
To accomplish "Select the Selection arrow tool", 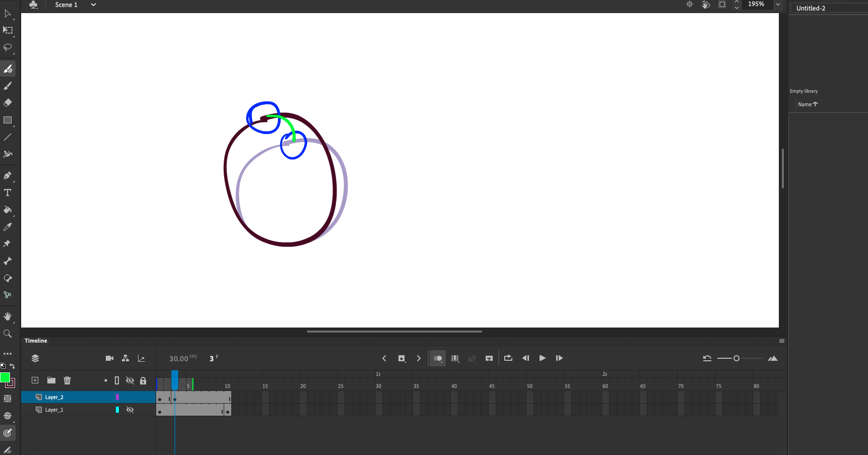I will [8, 14].
